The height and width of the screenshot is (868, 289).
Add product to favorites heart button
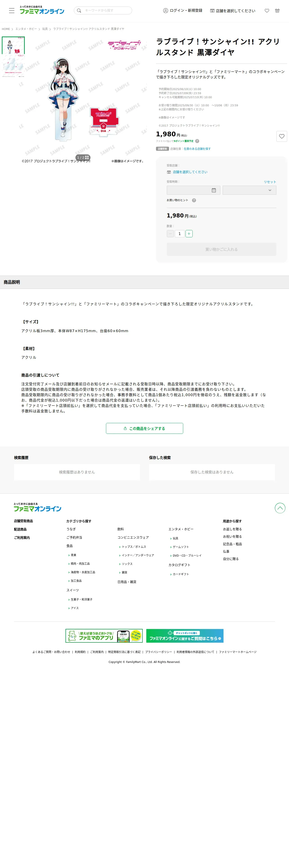(x=282, y=136)
